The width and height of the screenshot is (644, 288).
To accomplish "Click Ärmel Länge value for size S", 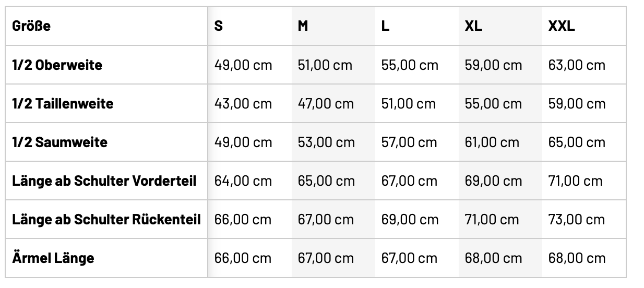I will point(243,258).
